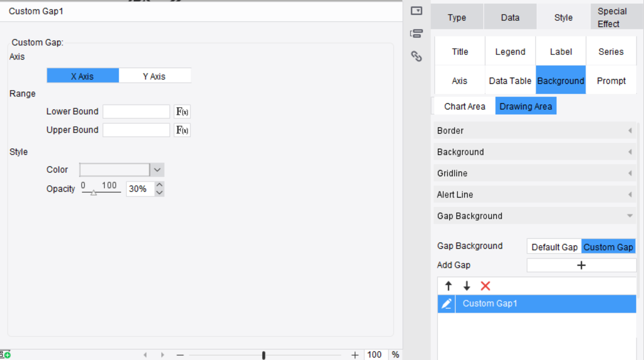Screen dimensions: 644x360
Task: Delete gap with the red X icon
Action: (485, 286)
